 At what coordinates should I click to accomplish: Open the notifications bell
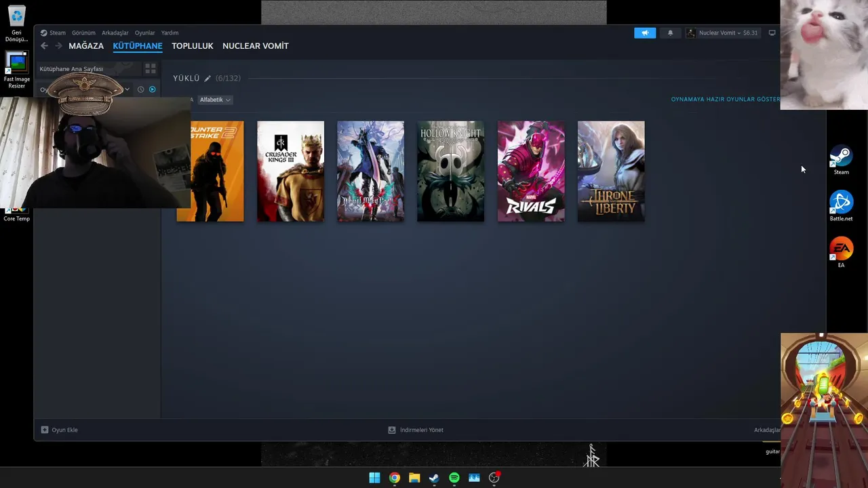(x=671, y=33)
